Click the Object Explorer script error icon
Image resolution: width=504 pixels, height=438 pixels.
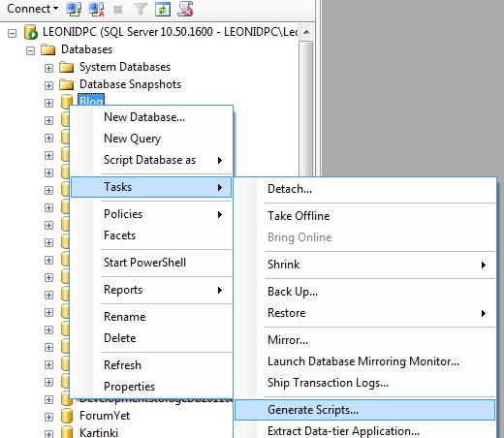[x=185, y=9]
